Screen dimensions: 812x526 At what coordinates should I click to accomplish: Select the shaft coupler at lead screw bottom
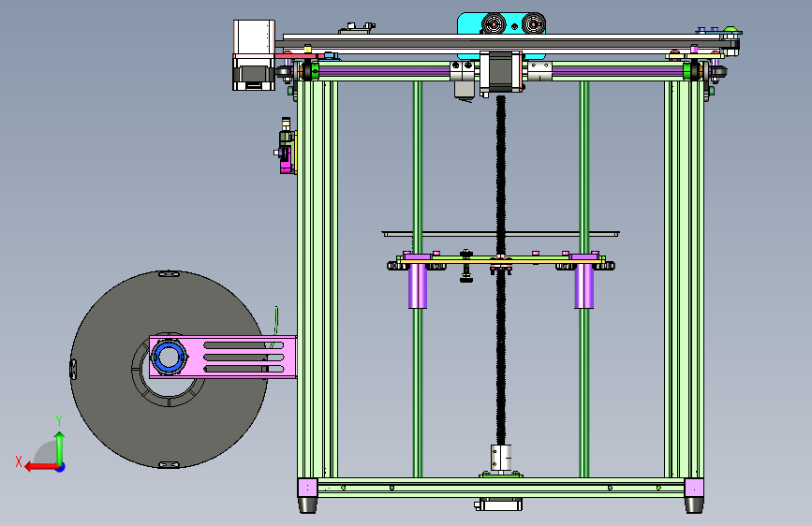501,458
